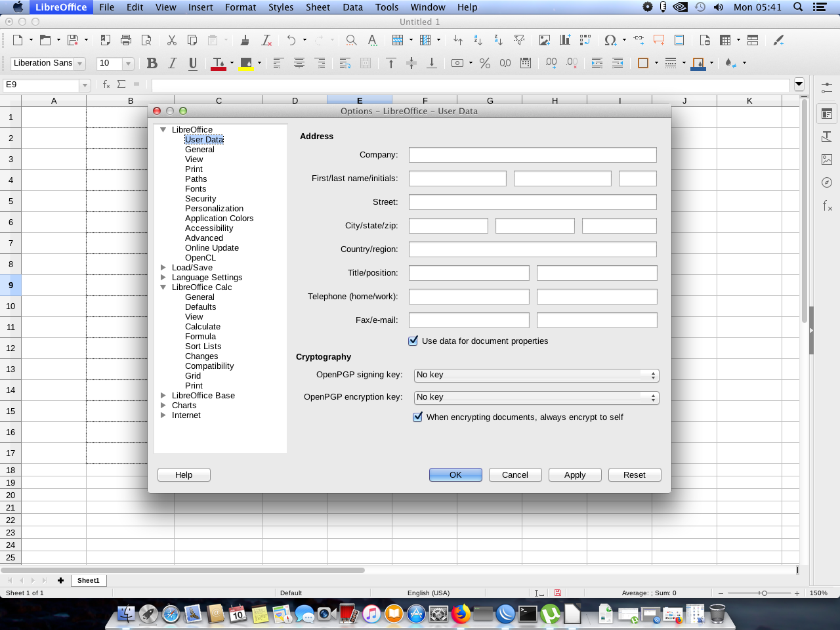Open the sidebar Functions fx icon
This screenshot has width=840, height=630.
point(827,205)
